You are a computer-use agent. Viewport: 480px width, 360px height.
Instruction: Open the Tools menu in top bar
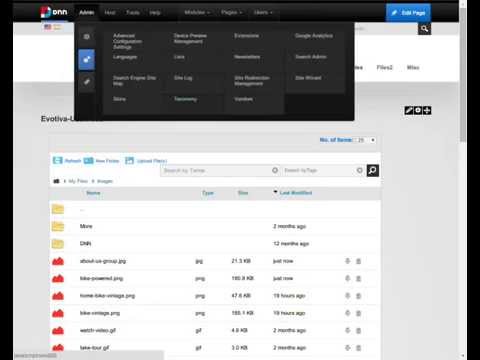(133, 12)
